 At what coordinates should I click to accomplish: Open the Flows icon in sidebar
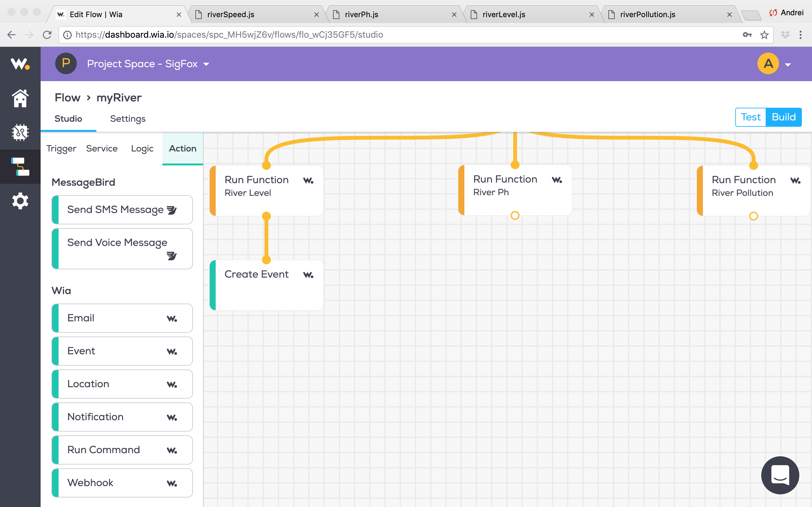pos(20,167)
